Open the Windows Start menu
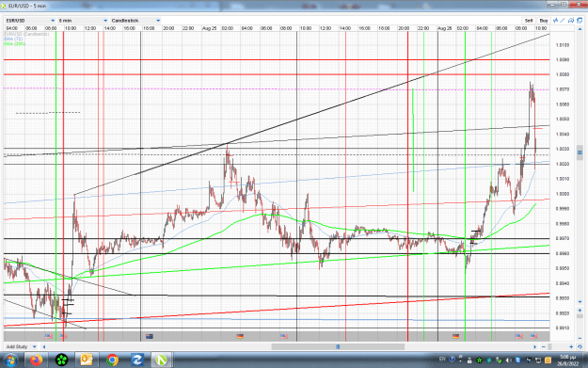Image resolution: width=588 pixels, height=368 pixels. tap(10, 360)
